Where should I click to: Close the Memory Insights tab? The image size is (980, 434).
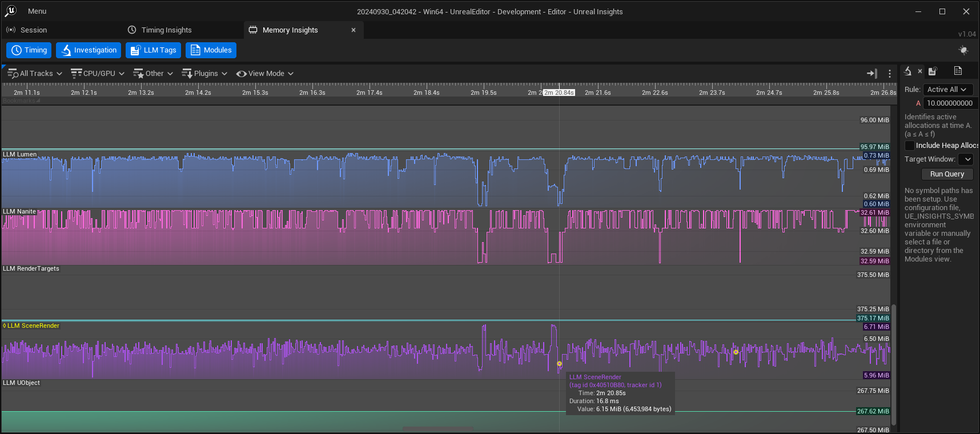pyautogui.click(x=354, y=30)
